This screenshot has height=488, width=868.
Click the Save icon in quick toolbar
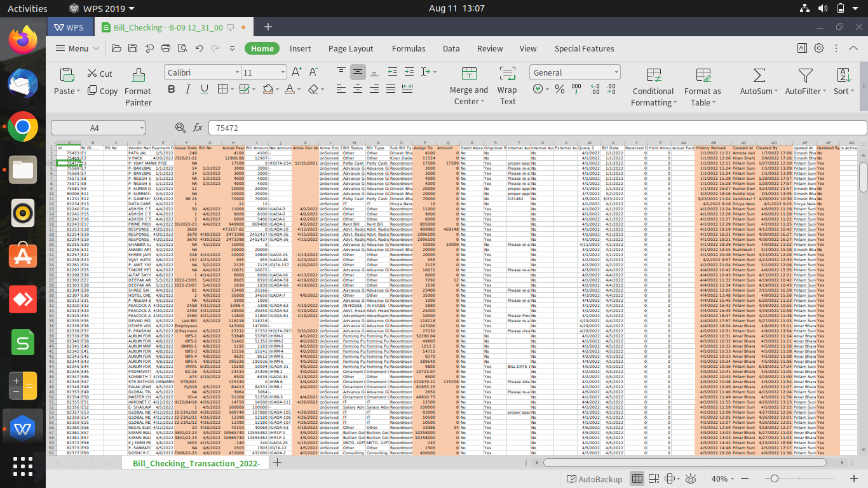coord(133,48)
